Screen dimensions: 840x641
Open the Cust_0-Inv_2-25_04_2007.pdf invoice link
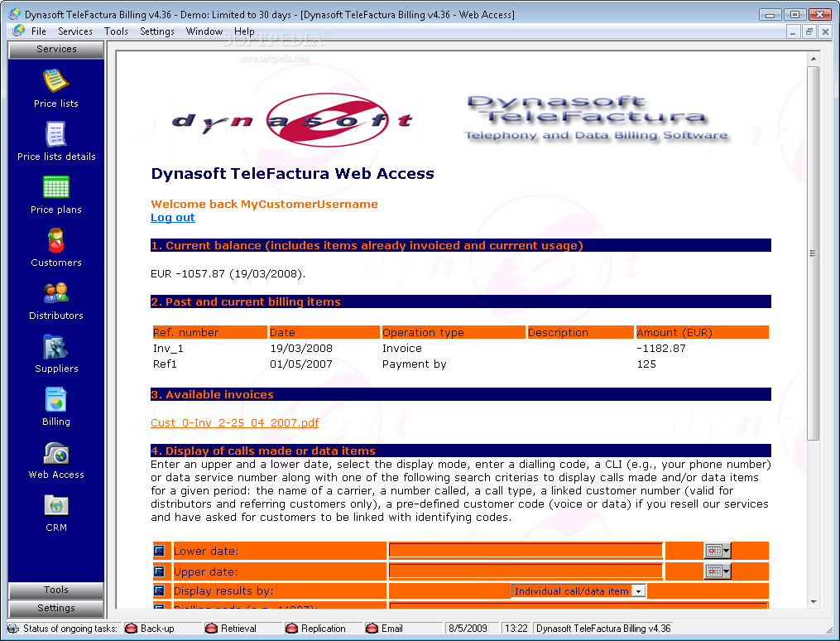click(235, 422)
